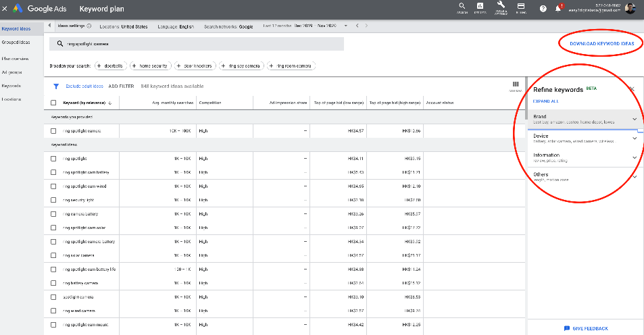
Task: Open the Columns icon above the table
Action: point(516,86)
